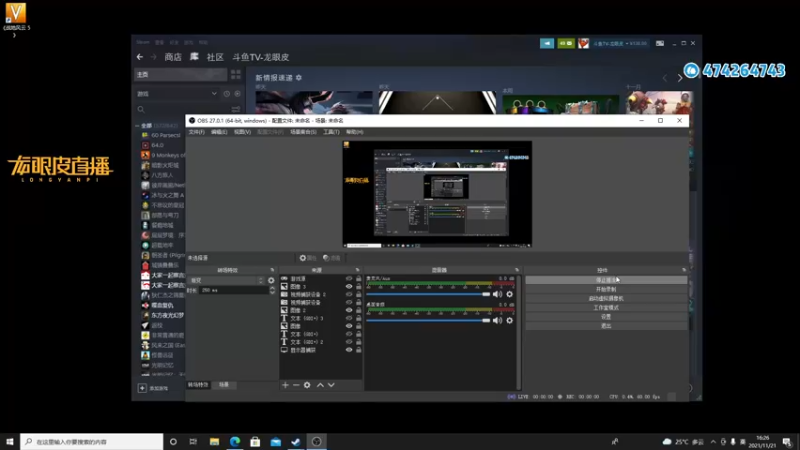Show next Steam news items arrow

click(x=680, y=78)
